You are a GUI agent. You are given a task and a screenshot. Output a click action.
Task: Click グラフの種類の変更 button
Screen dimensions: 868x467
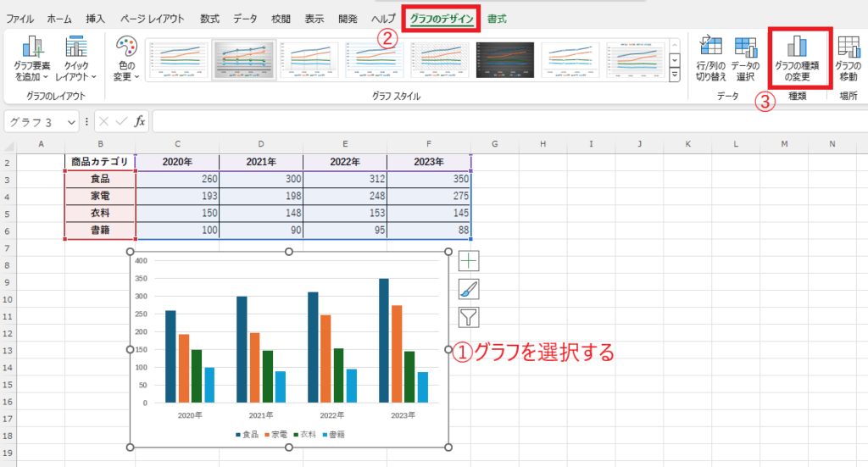(797, 58)
